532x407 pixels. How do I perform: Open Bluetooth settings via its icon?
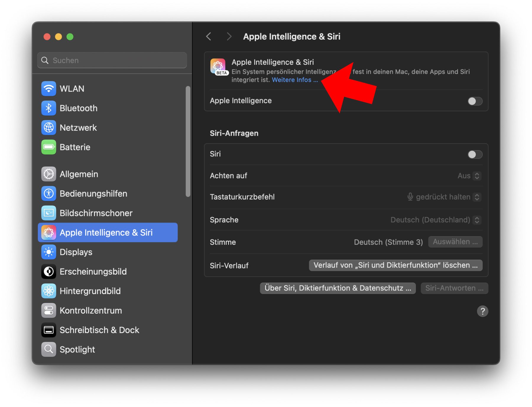(x=48, y=108)
